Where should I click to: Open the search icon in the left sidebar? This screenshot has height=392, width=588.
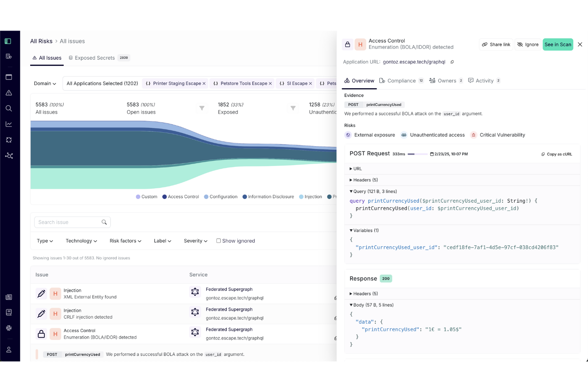click(9, 108)
